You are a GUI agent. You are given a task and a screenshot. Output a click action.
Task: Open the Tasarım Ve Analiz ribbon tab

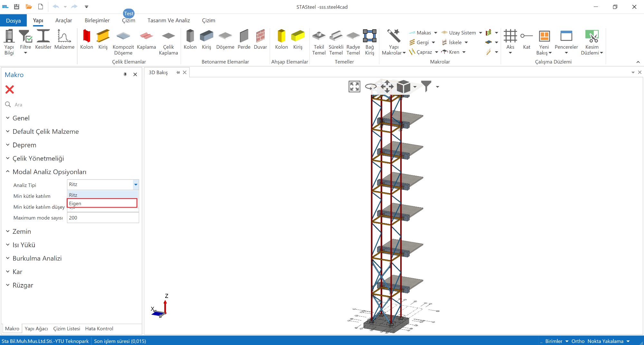coord(168,20)
